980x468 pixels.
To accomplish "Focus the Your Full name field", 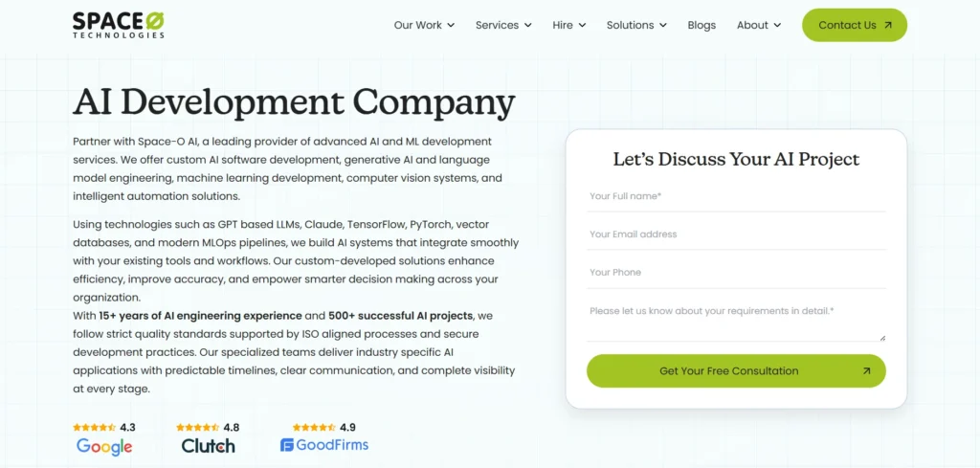I will tap(736, 197).
